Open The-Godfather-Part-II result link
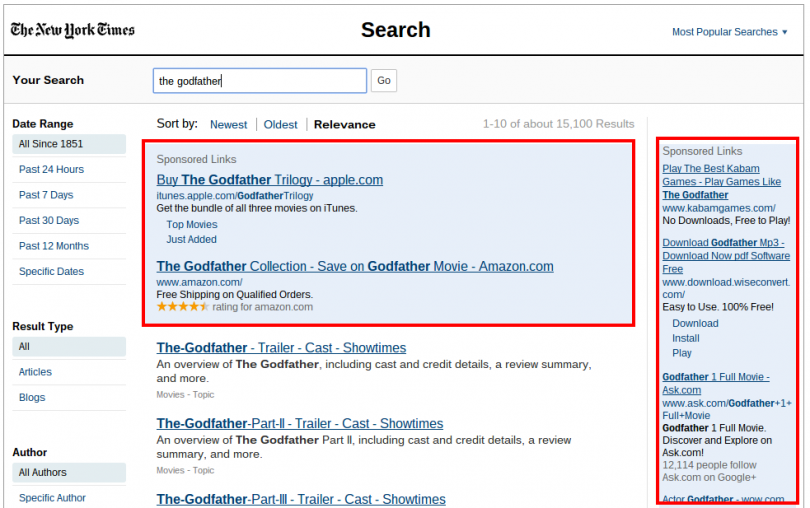 pos(300,423)
